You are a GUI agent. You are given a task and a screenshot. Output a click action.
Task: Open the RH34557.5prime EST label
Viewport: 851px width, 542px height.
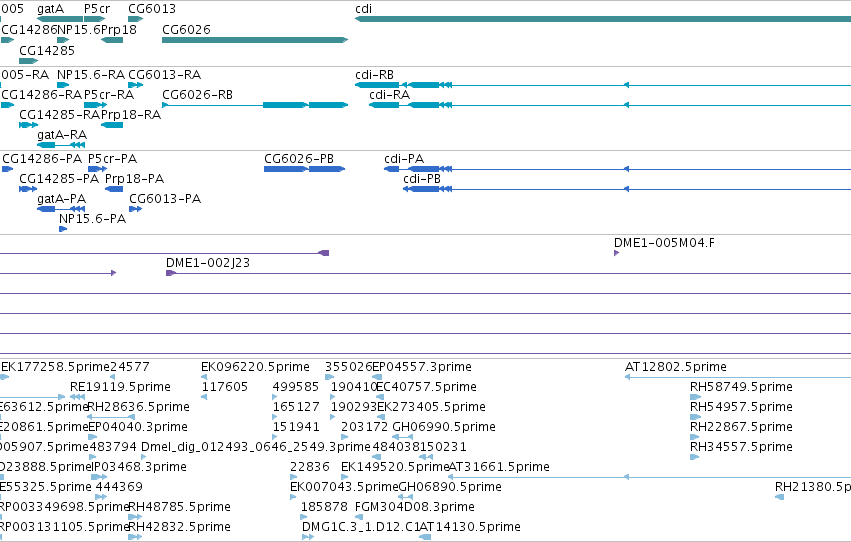click(741, 447)
